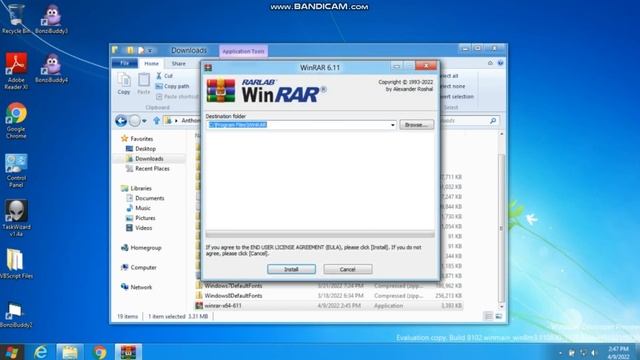Image resolution: width=640 pixels, height=360 pixels.
Task: Click Cut in the Clipboard group
Action: click(164, 76)
